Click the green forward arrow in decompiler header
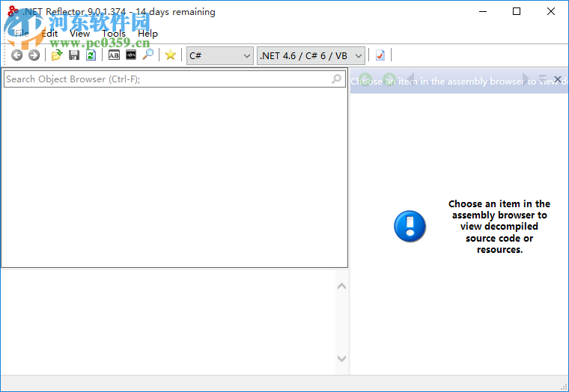The height and width of the screenshot is (392, 569). point(389,79)
